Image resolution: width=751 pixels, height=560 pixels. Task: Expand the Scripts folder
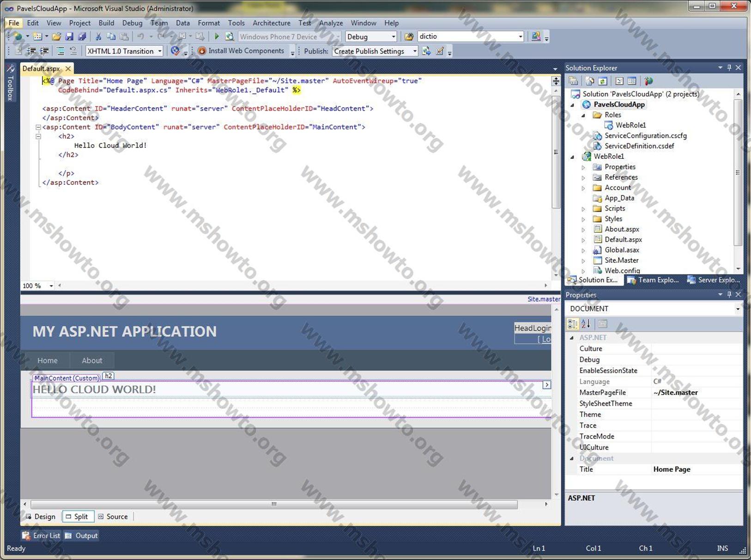(583, 209)
